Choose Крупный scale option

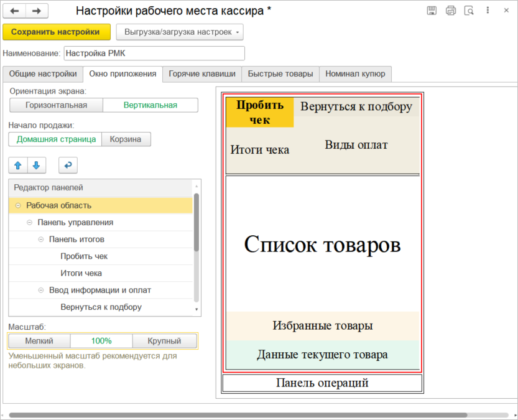pyautogui.click(x=164, y=341)
